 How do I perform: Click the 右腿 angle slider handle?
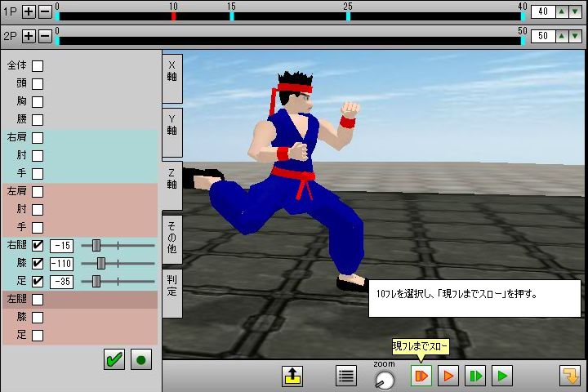(96, 246)
